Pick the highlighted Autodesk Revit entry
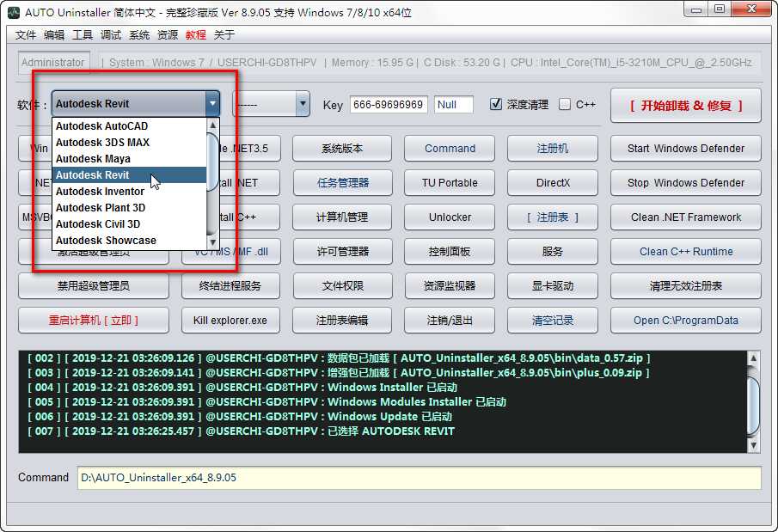Image resolution: width=778 pixels, height=532 pixels. point(129,175)
